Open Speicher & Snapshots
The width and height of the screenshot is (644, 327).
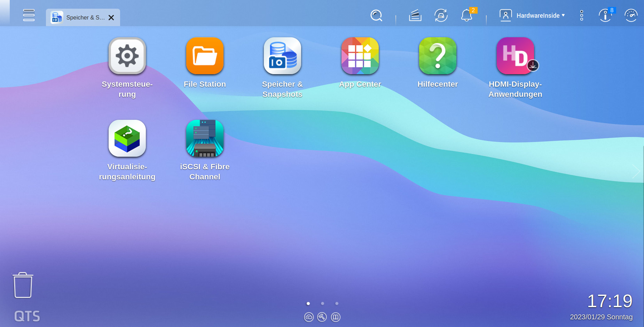(x=282, y=56)
